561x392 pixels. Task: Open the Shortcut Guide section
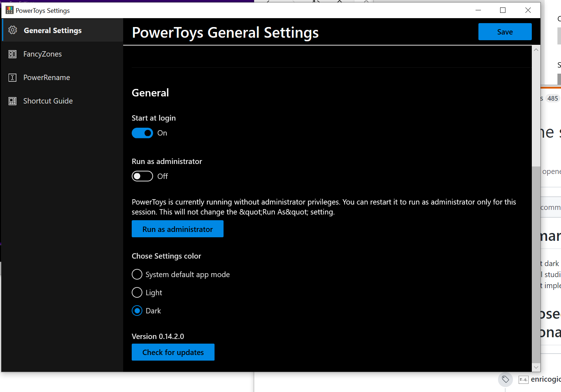[63, 101]
